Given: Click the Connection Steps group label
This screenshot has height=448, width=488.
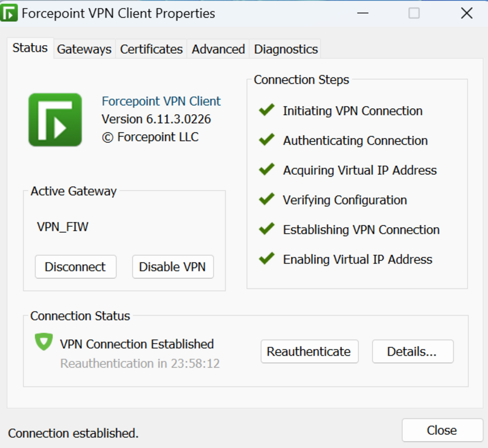Looking at the screenshot, I should coord(302,79).
